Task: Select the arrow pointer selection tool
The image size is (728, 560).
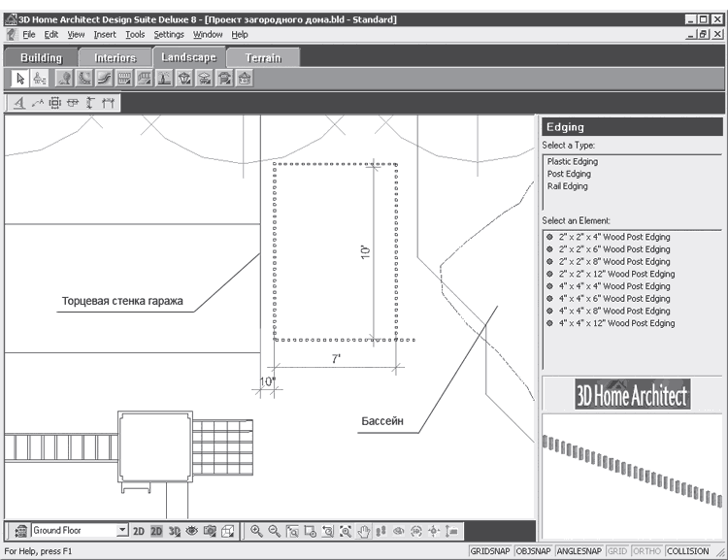Action: [19, 78]
